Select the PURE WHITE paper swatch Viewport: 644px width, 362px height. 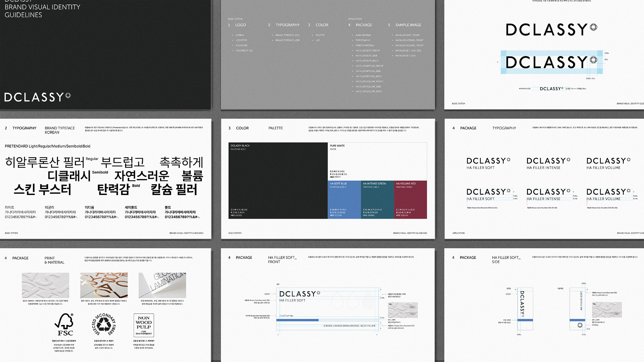tap(377, 162)
